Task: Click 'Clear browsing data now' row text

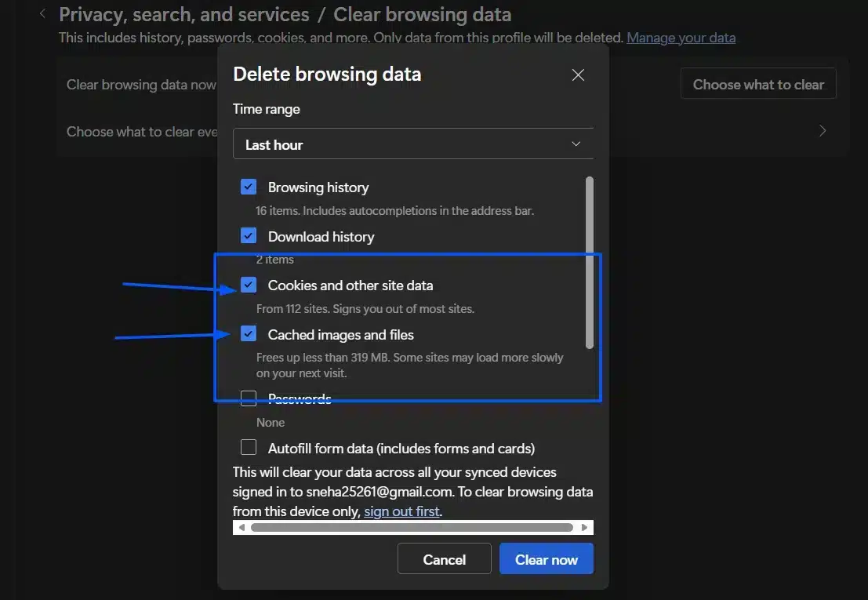Action: click(x=141, y=85)
